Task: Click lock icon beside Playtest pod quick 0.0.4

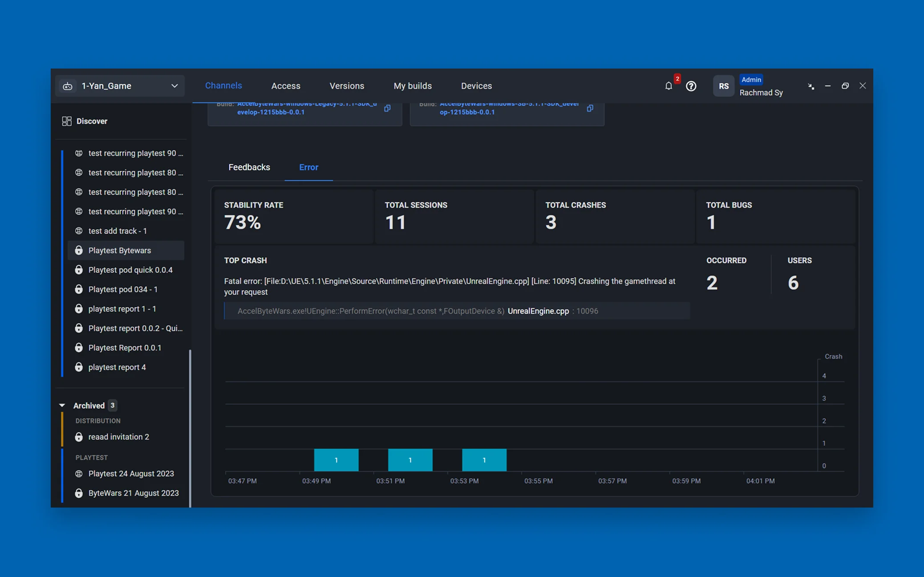Action: coord(79,270)
